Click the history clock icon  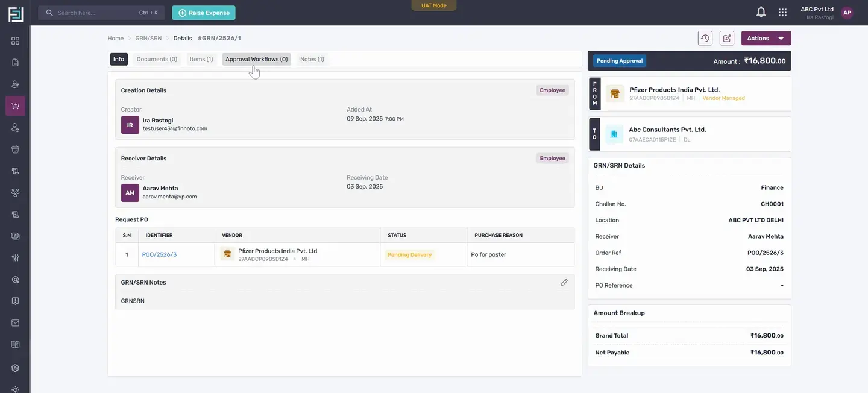(705, 38)
